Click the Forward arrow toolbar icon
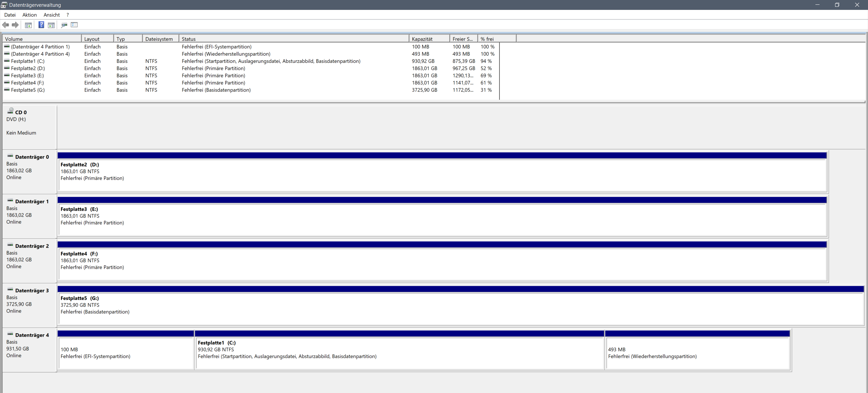This screenshot has height=393, width=868. point(15,25)
